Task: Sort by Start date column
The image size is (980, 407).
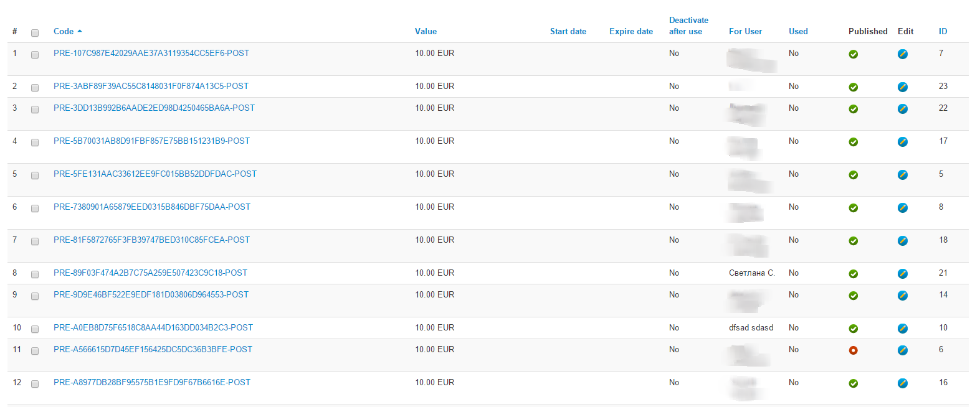Action: tap(568, 32)
